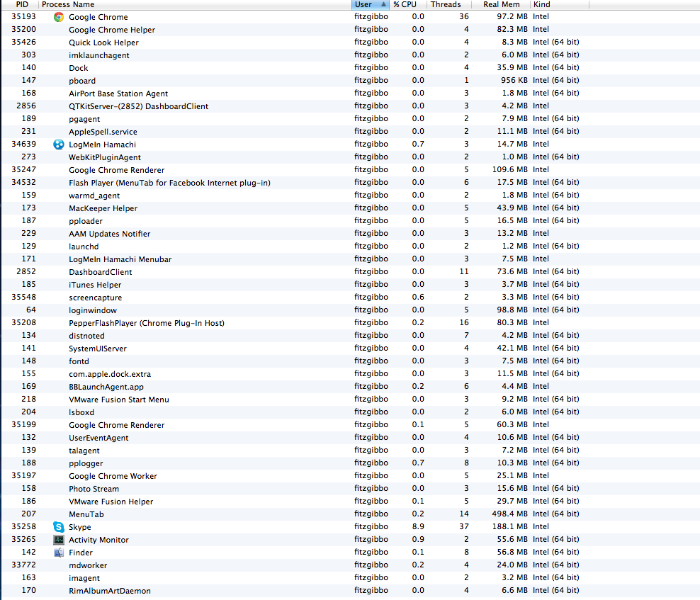Select Google Chrome Renderer with PID 35247
The height and width of the screenshot is (600, 700).
350,169
